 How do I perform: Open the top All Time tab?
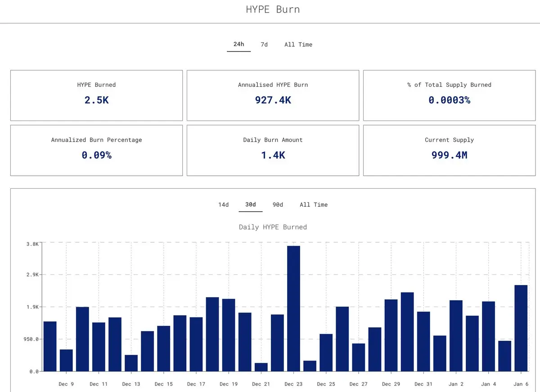[x=298, y=45]
